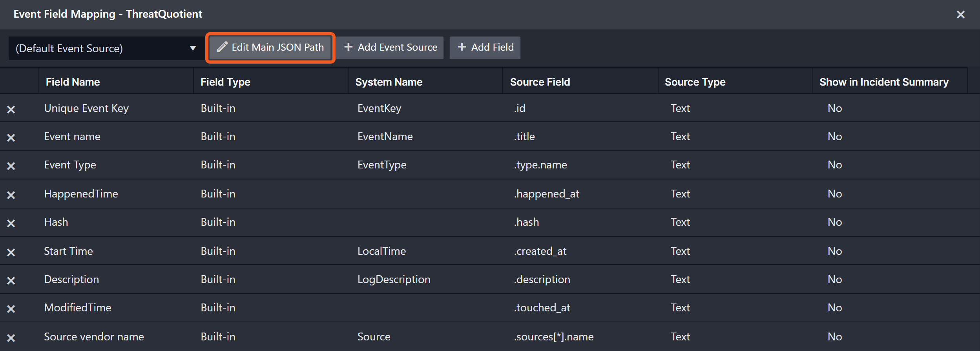Delete the Source vendor name row
Screen dimensions: 980x351
[x=11, y=338]
